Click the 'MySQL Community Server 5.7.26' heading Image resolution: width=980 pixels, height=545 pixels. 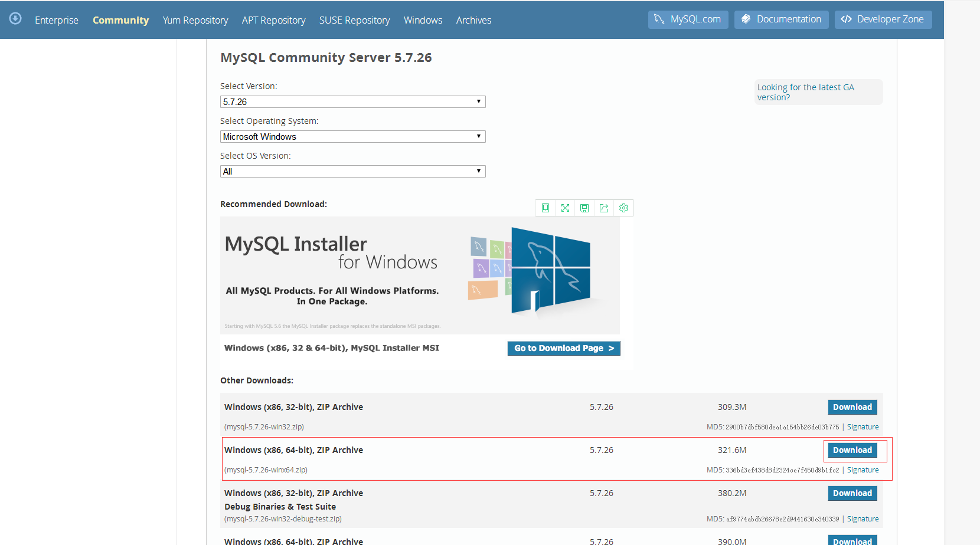(326, 58)
